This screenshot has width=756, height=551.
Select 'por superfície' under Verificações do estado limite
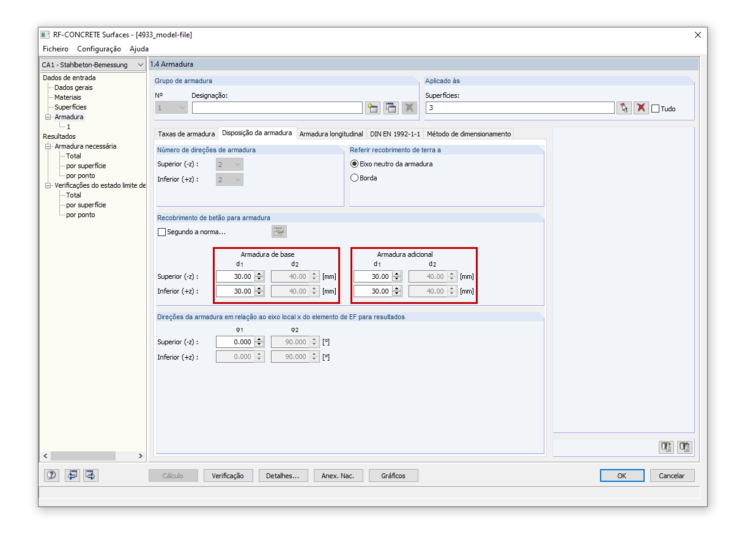86,205
